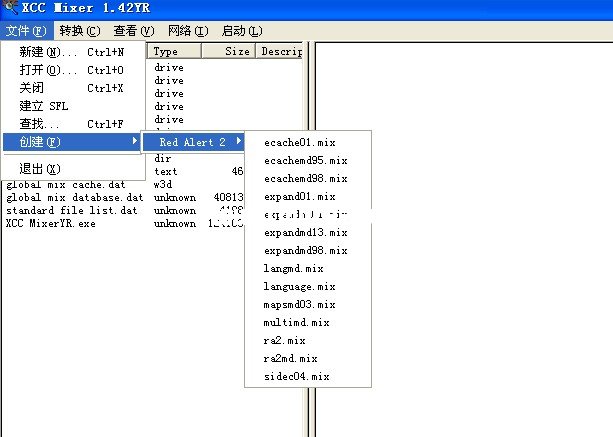
Task: Choose 打开(O)... menu entry
Action: pyautogui.click(x=72, y=70)
